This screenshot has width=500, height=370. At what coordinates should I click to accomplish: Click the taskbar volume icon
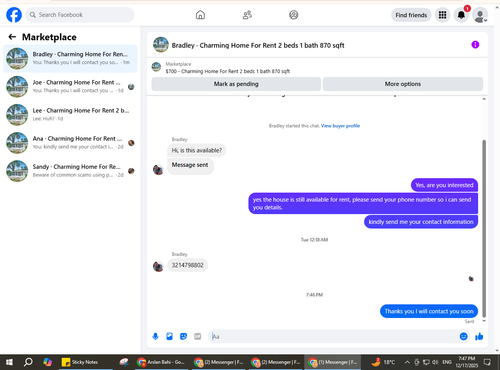435,362
